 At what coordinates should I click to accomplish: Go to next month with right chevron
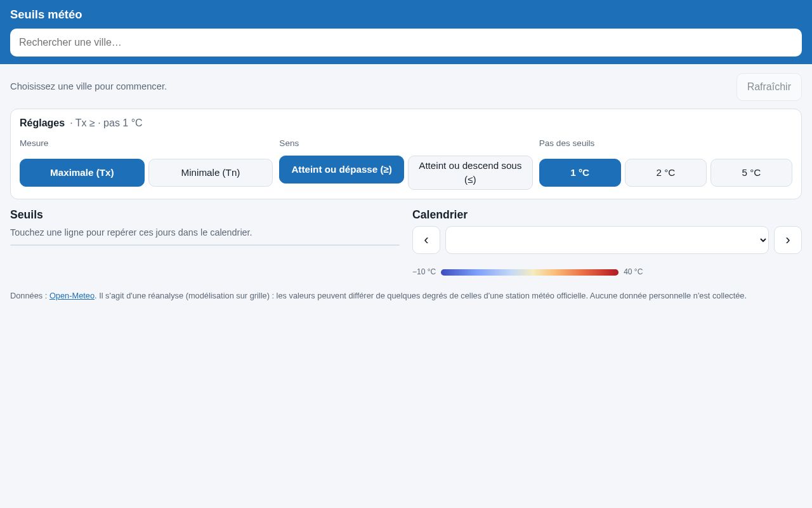pos(788,240)
